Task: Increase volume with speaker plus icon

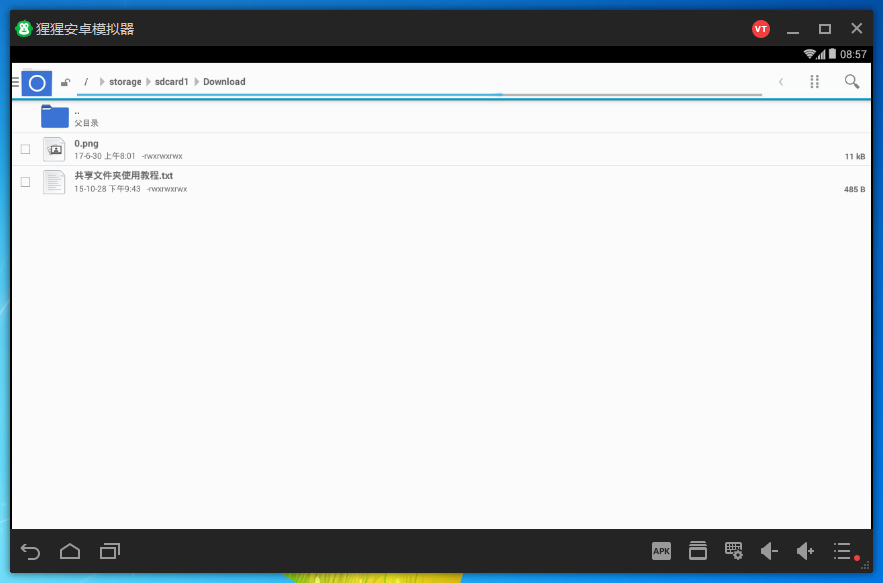Action: pos(805,551)
